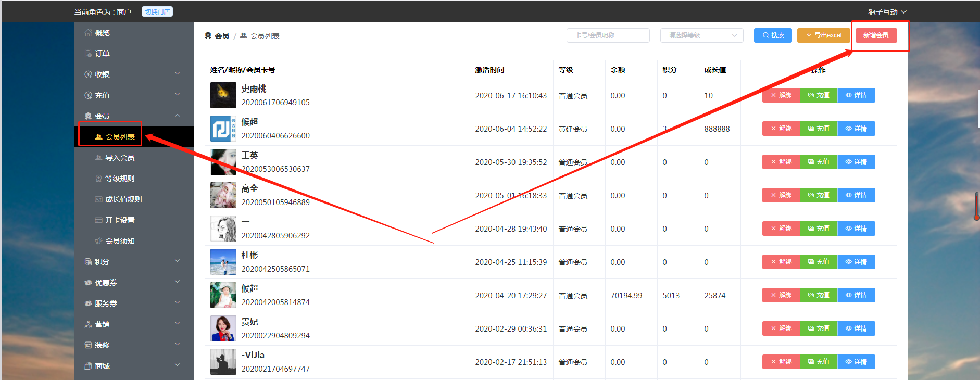The image size is (980, 380).
Task: Click 解绑 for card 2020042005814874
Action: pos(781,295)
